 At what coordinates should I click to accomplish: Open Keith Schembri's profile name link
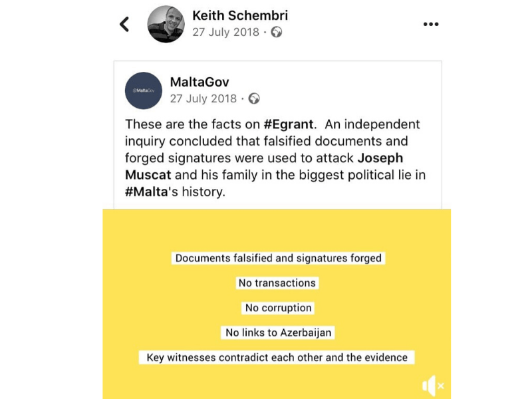pos(240,15)
